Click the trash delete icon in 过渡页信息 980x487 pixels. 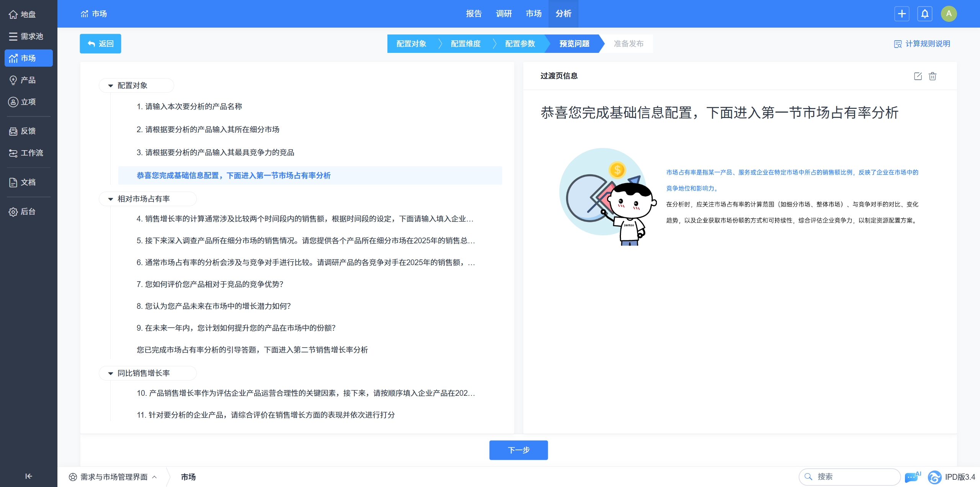933,76
